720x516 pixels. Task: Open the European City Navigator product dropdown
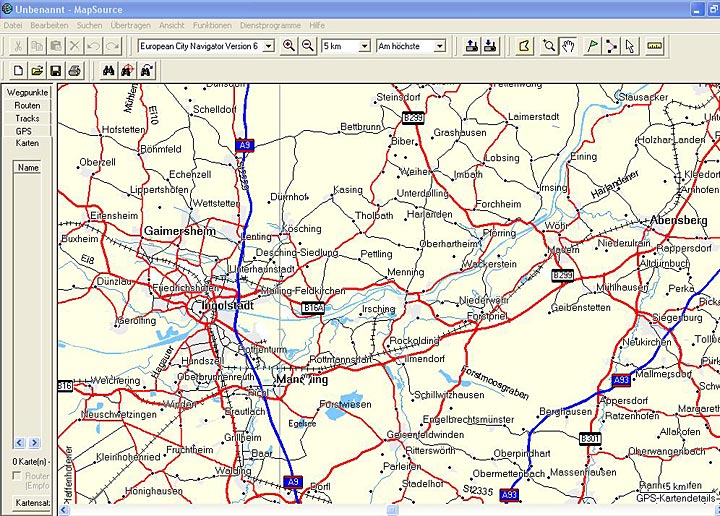click(x=267, y=46)
